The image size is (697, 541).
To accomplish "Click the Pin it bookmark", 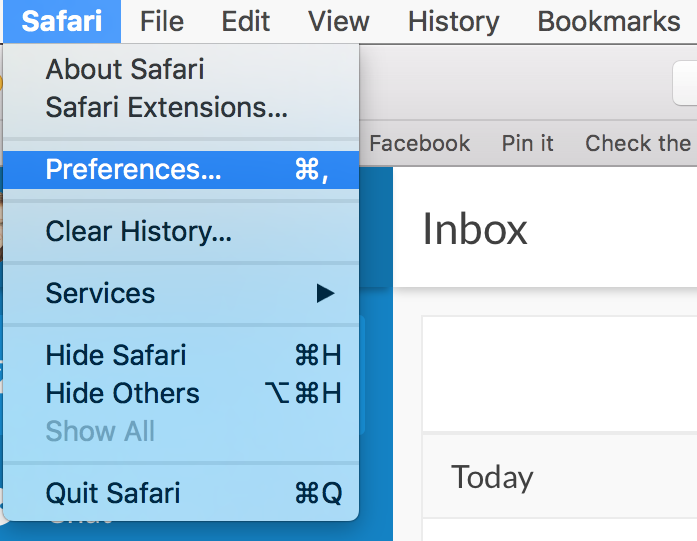I will pos(528,143).
